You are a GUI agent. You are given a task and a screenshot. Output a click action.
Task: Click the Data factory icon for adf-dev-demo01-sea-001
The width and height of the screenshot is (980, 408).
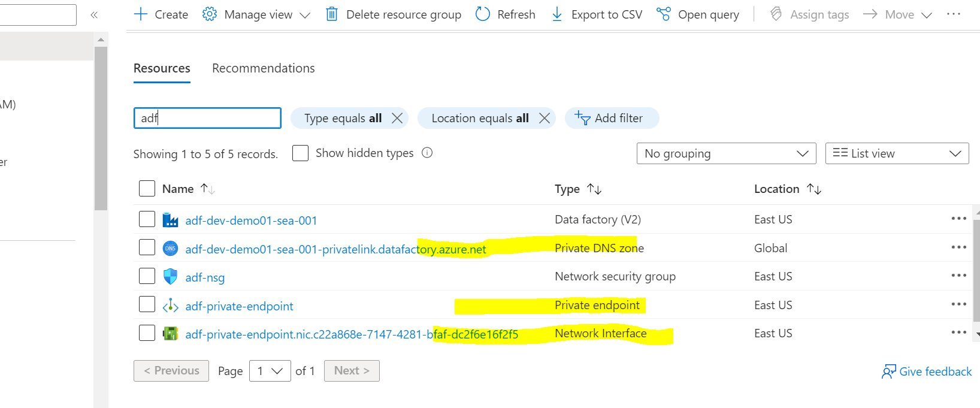click(171, 220)
